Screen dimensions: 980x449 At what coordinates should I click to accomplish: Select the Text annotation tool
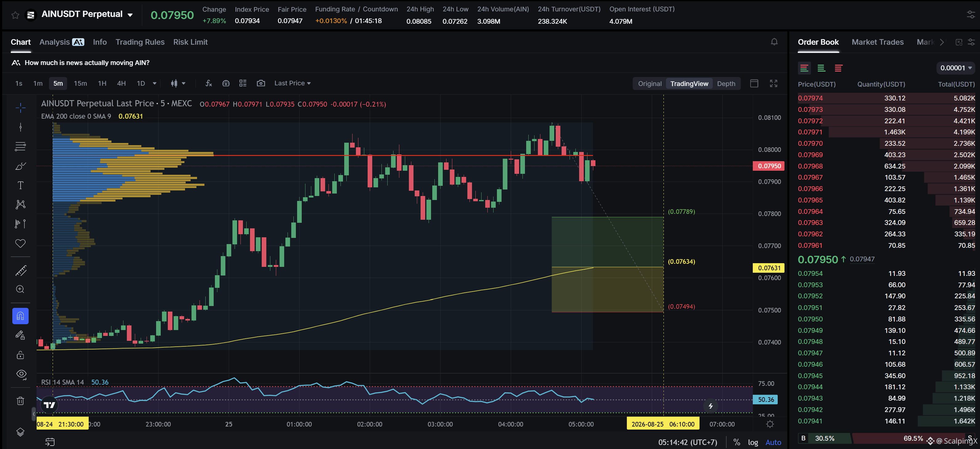click(21, 186)
